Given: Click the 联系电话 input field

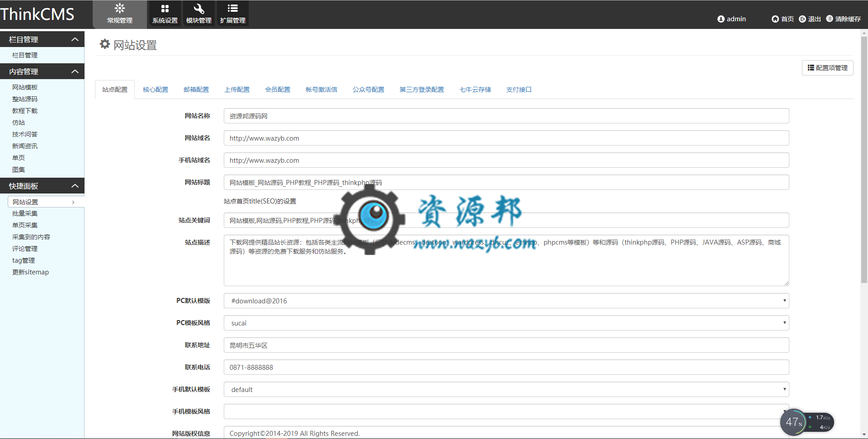Looking at the screenshot, I should tap(506, 367).
